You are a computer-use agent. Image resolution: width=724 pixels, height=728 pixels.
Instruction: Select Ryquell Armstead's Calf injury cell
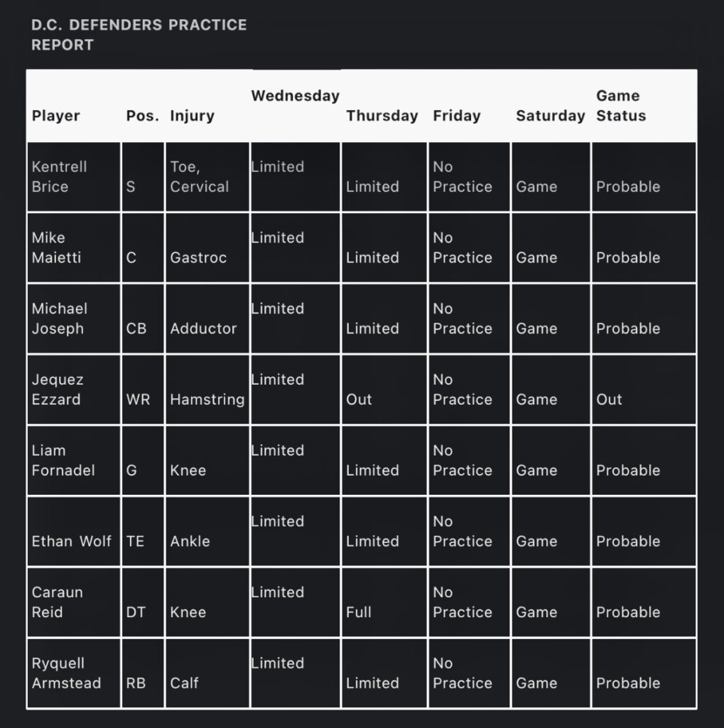(184, 683)
